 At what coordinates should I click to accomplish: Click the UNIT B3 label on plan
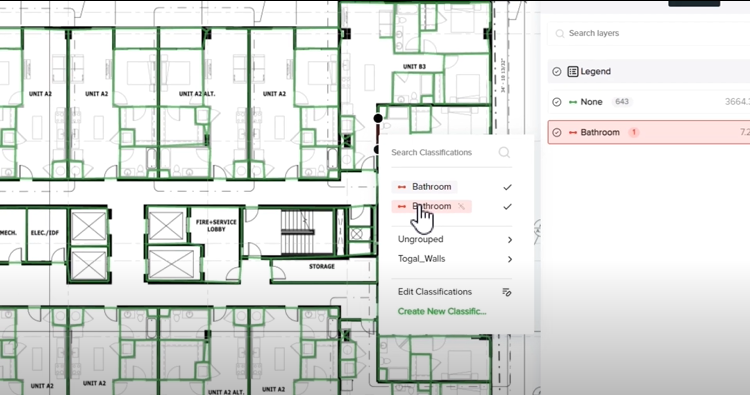(414, 66)
